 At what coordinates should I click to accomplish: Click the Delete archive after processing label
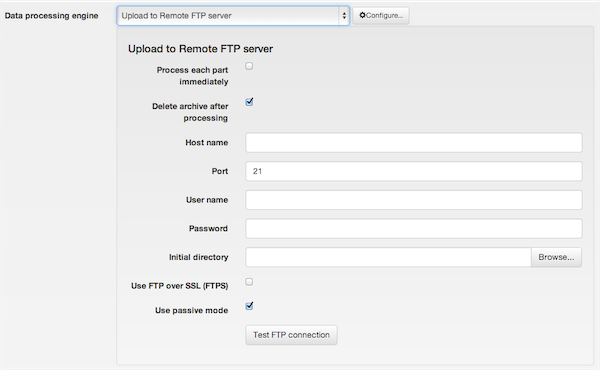190,112
